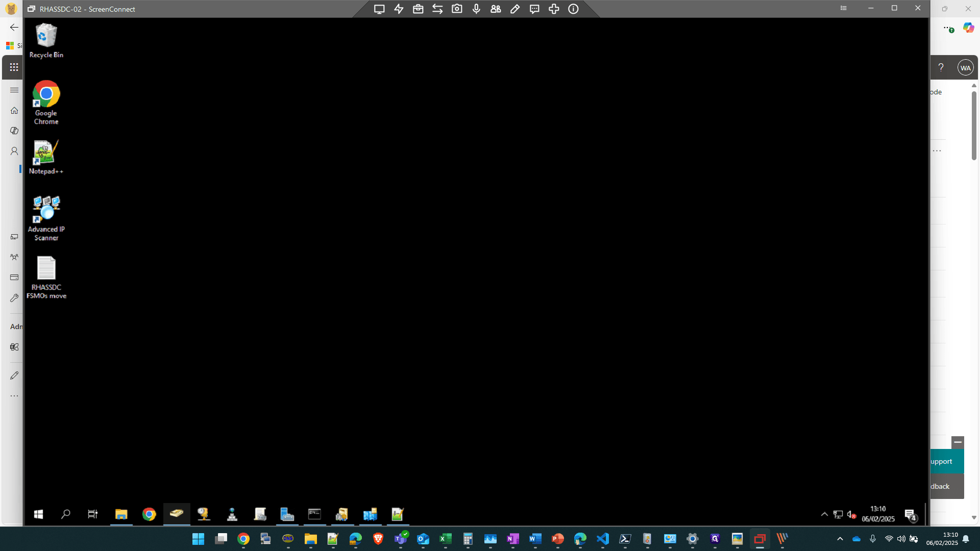Click the ScreenConnect screenshot camera icon

(457, 9)
